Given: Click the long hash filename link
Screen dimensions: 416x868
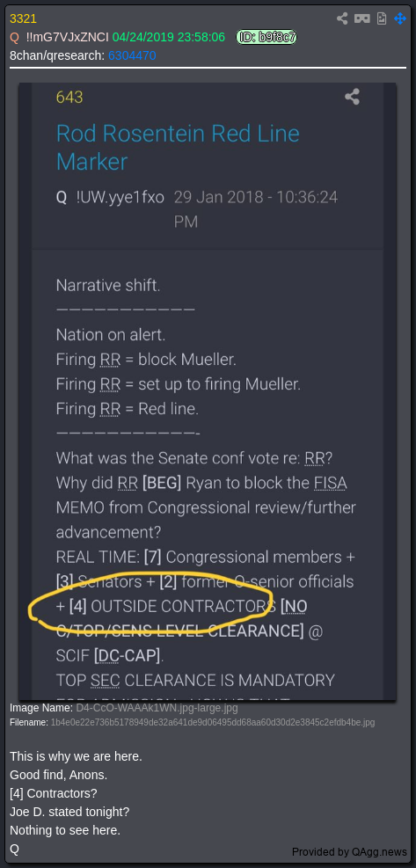Looking at the screenshot, I should (x=213, y=722).
